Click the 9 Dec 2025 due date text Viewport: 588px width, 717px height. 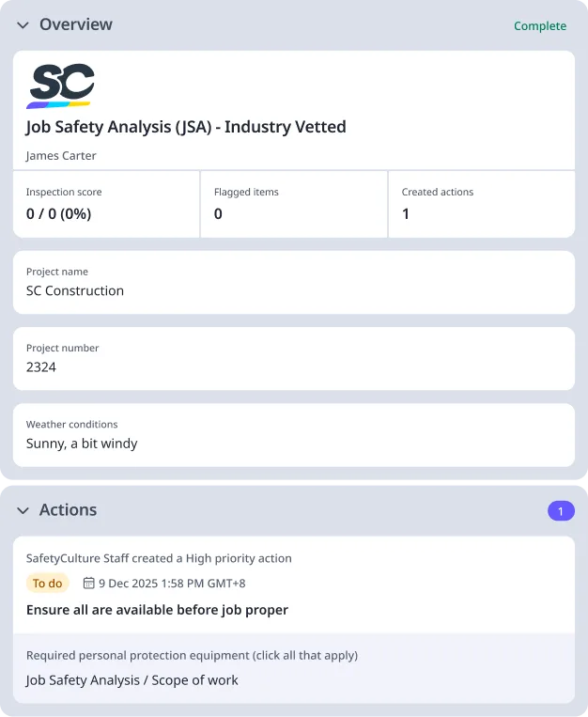(x=172, y=584)
